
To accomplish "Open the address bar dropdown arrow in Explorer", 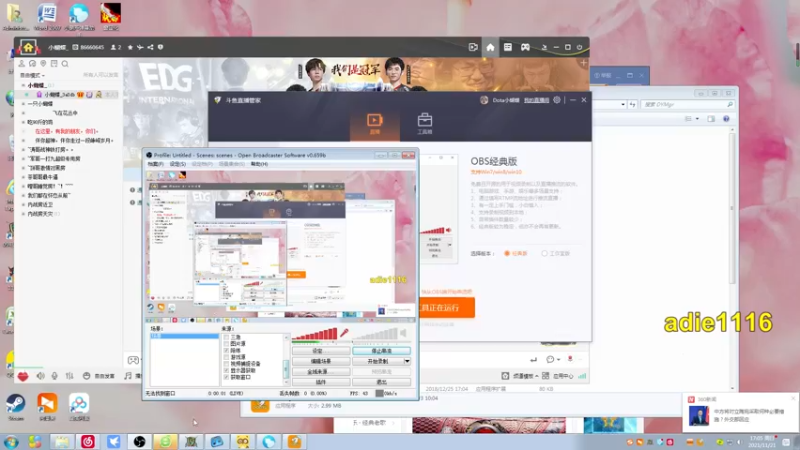I will click(623, 105).
